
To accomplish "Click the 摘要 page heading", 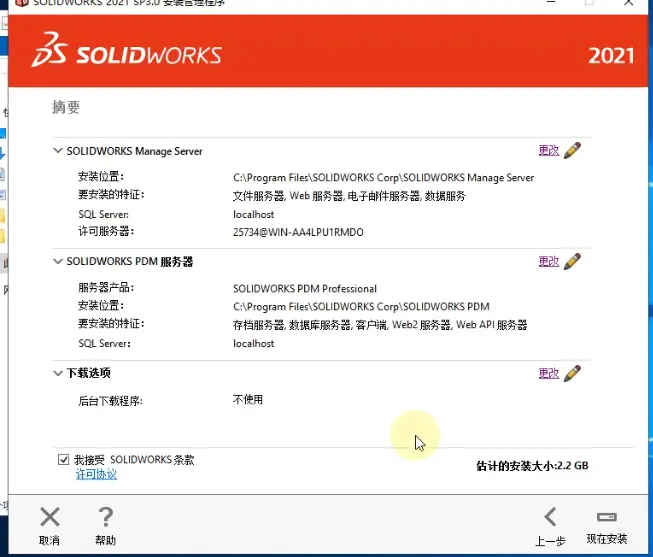I will [x=66, y=107].
